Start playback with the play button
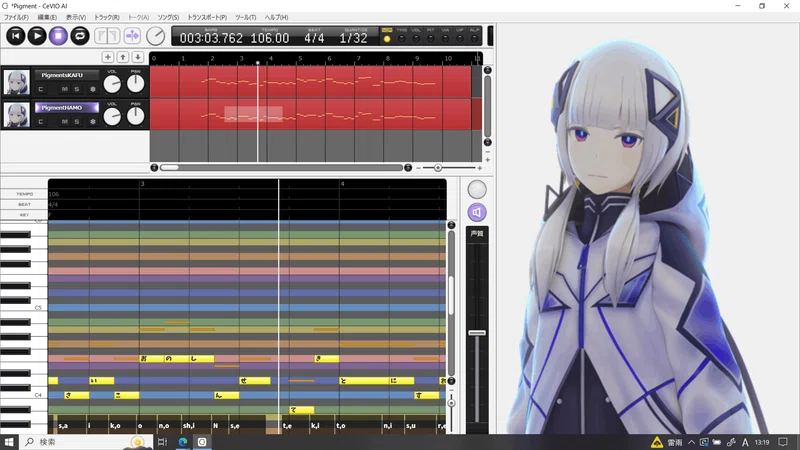 (37, 36)
